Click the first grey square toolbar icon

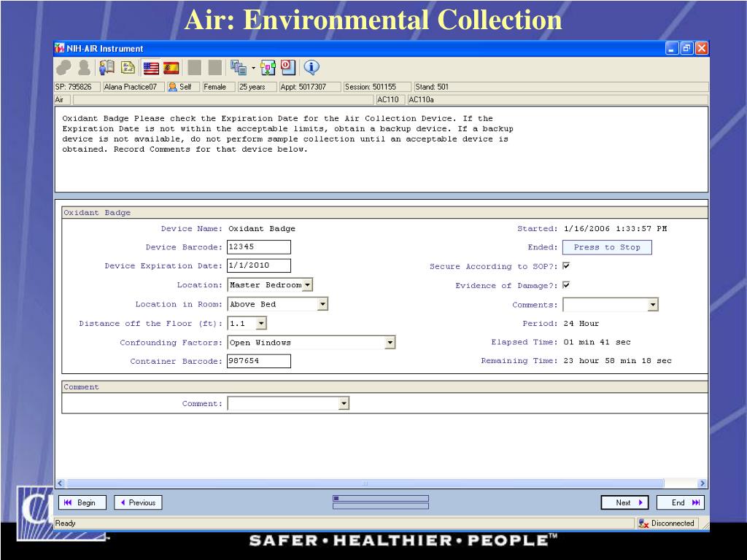[194, 68]
